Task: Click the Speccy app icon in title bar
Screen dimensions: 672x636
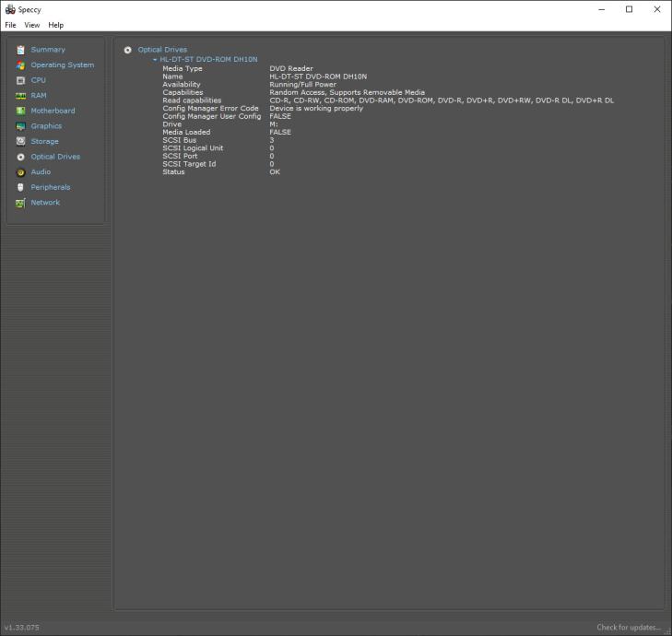Action: point(10,9)
